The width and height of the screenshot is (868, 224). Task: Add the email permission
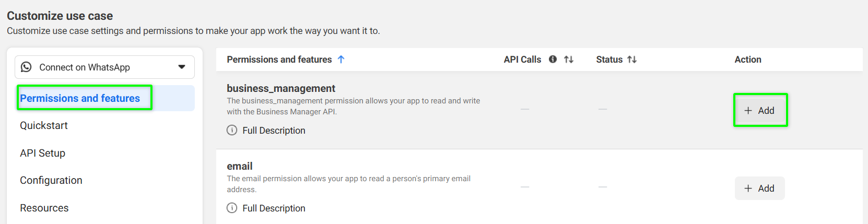point(759,188)
